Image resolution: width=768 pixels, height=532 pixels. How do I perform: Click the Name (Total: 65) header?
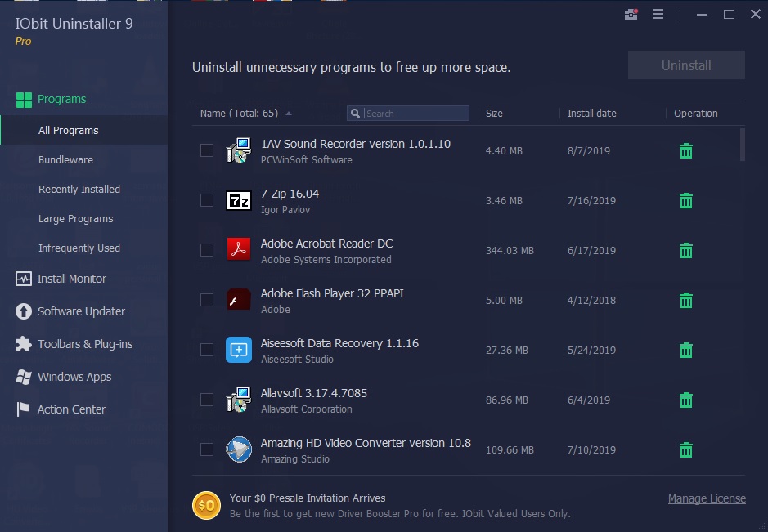point(239,114)
